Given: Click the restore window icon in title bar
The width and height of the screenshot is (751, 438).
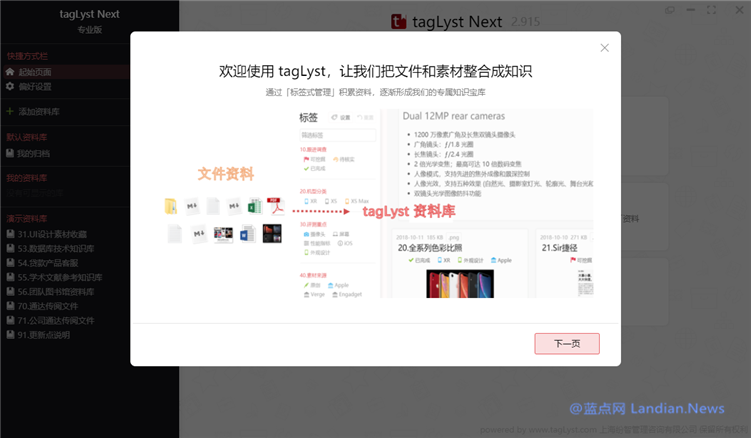Looking at the screenshot, I should coord(670,10).
